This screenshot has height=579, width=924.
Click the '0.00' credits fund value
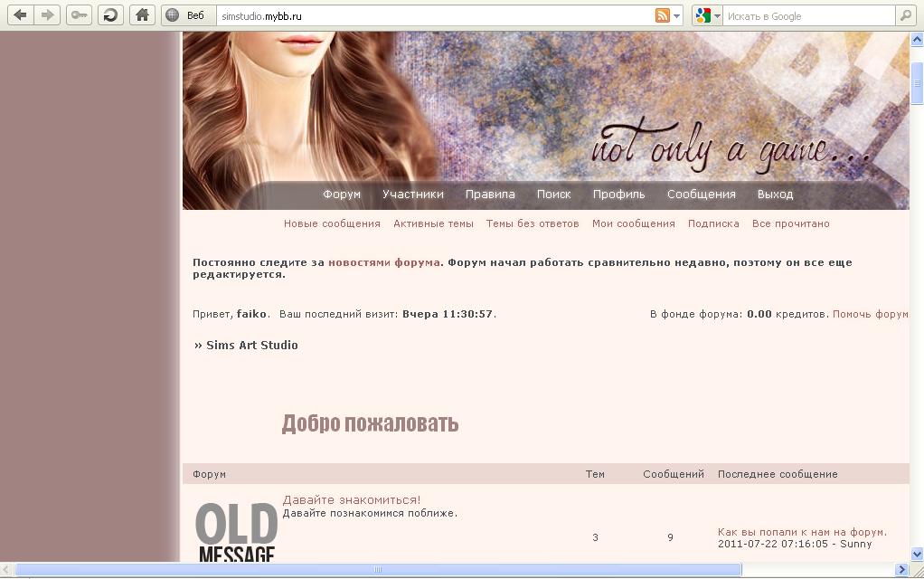[x=759, y=314]
